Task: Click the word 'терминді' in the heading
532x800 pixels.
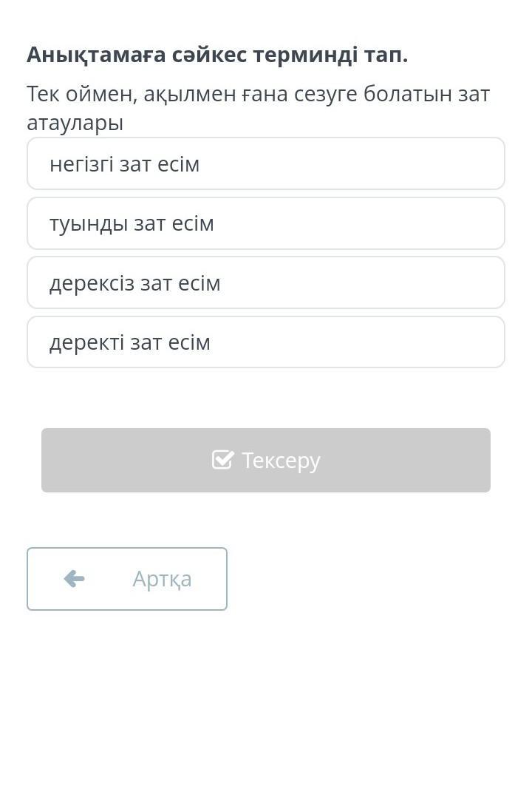Action: pyautogui.click(x=305, y=55)
